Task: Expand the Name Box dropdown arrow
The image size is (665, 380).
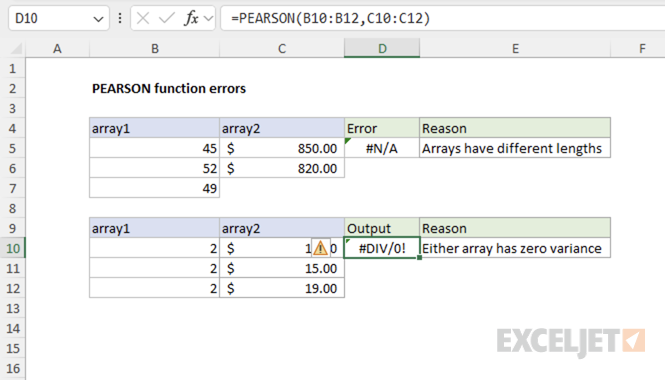Action: pyautogui.click(x=98, y=19)
